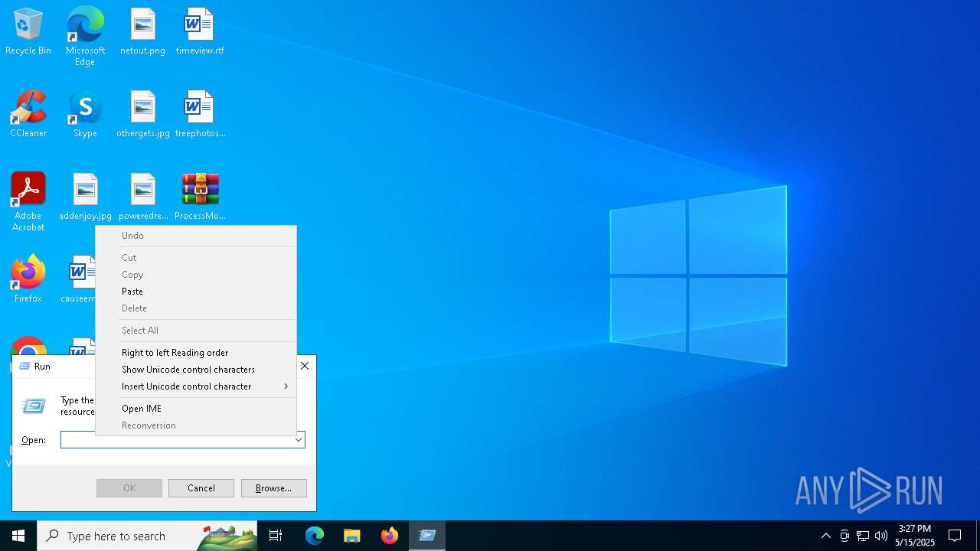Click into the Open text field
The image size is (980, 551).
click(177, 440)
